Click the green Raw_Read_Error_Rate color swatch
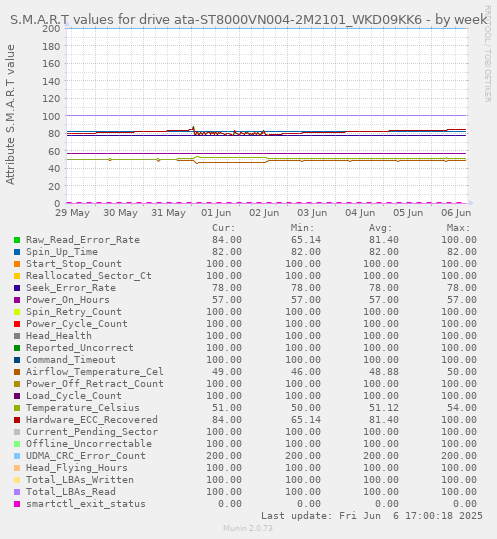Image resolution: width=497 pixels, height=539 pixels. pos(17,240)
